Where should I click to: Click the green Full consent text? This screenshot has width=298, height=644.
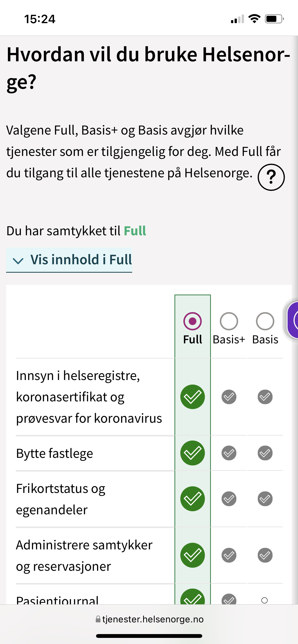[x=135, y=231]
